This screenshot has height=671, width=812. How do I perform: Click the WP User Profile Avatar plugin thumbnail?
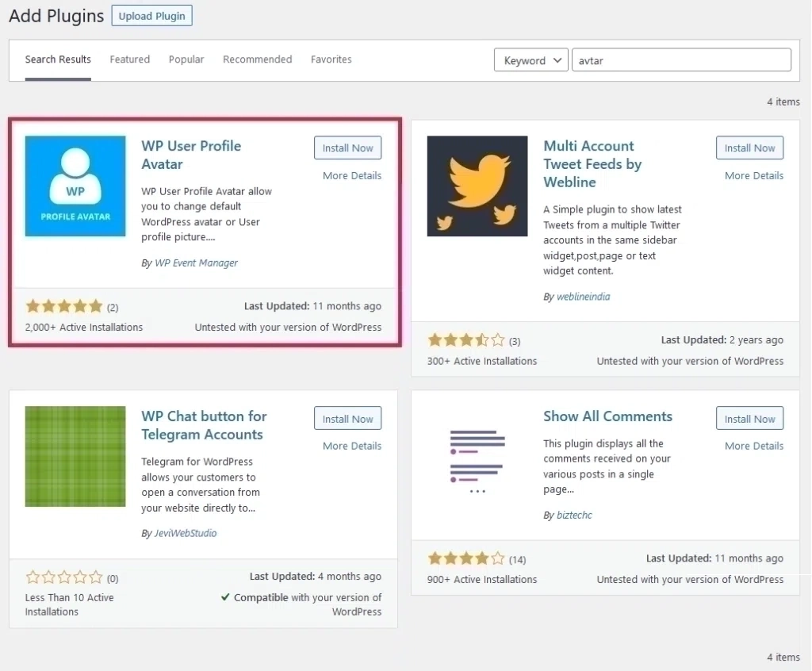point(75,186)
